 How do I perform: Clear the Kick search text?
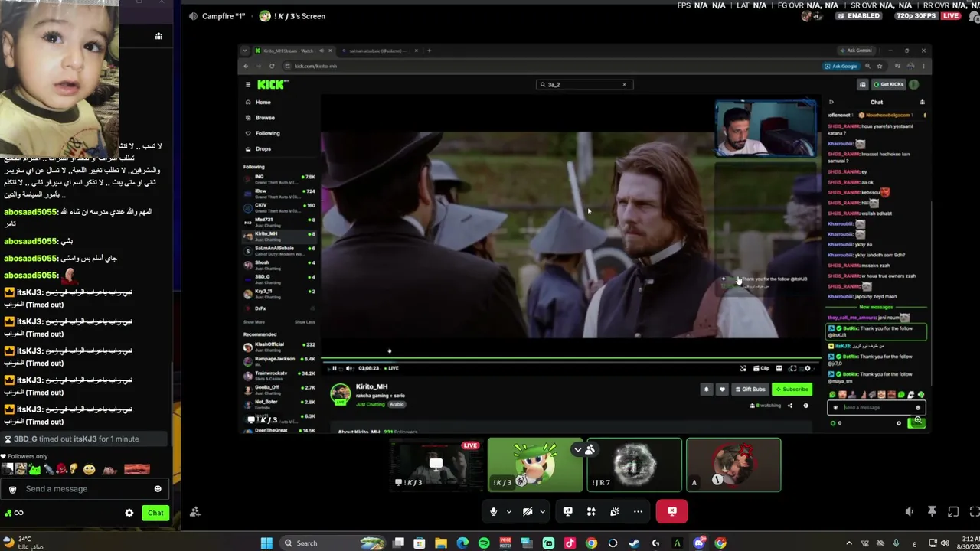click(x=624, y=85)
